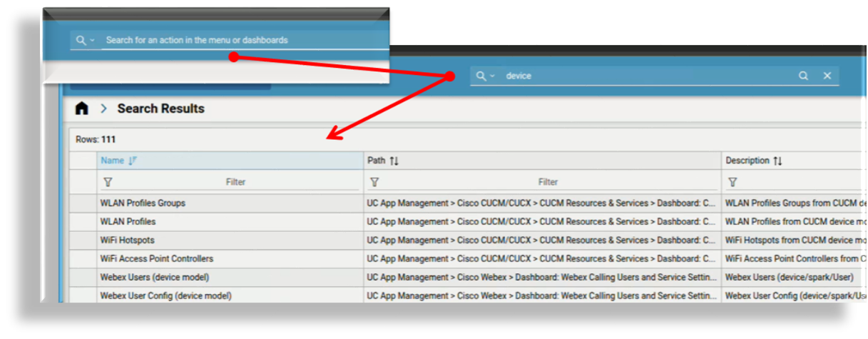Screen dimensions: 868x339
Task: Click the funnel icon in the Name column
Action: point(108,182)
